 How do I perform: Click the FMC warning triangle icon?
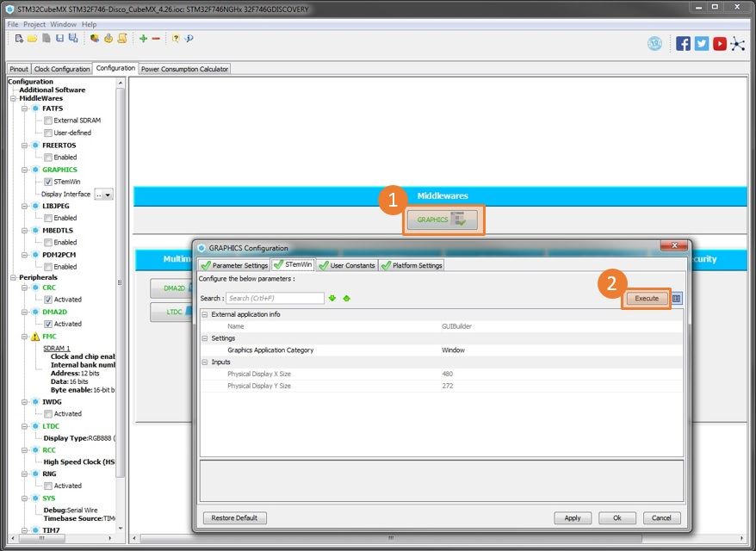tap(35, 337)
